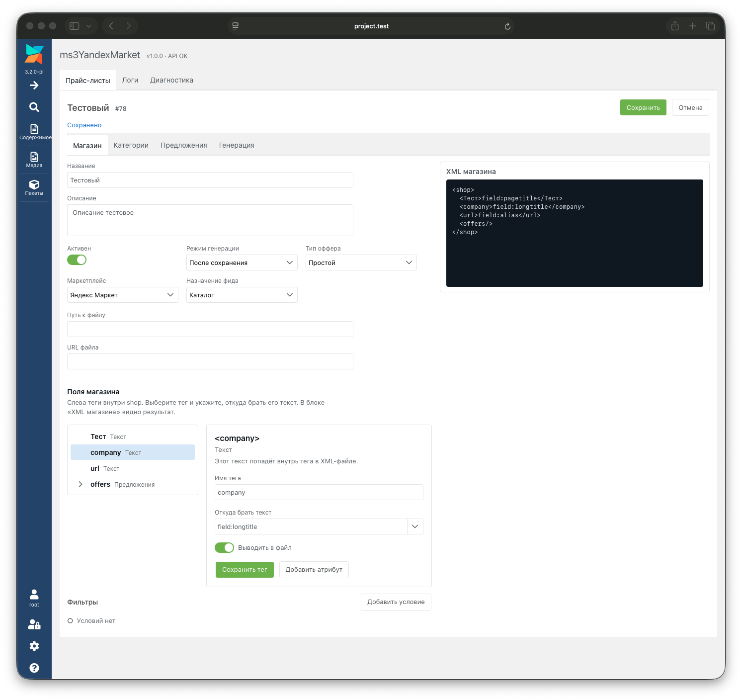Select the Предложения tab
This screenshot has width=742, height=700.
184,145
